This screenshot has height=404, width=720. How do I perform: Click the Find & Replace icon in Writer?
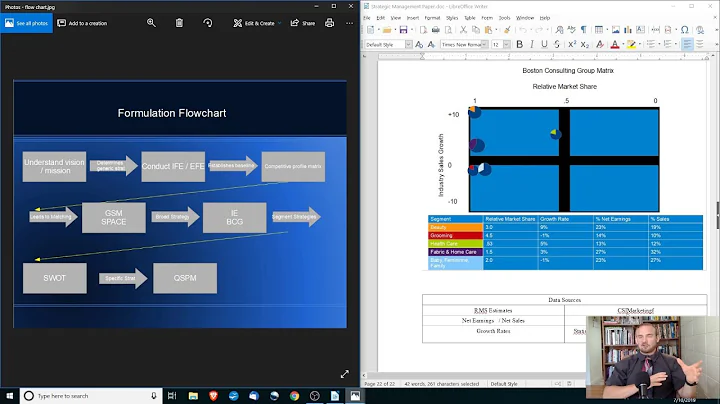559,30
